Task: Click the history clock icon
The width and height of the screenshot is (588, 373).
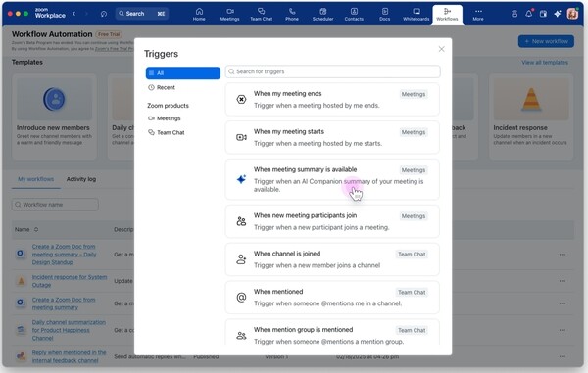Action: [x=104, y=14]
